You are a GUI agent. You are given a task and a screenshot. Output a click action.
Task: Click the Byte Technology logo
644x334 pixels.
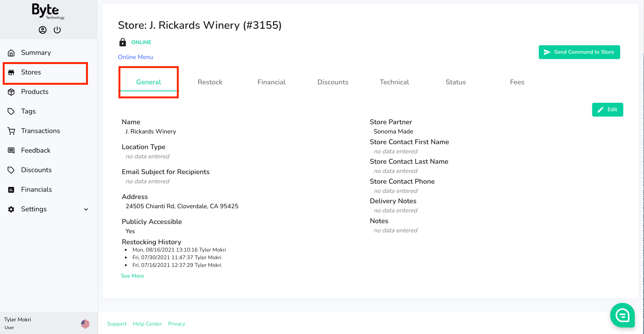click(48, 12)
